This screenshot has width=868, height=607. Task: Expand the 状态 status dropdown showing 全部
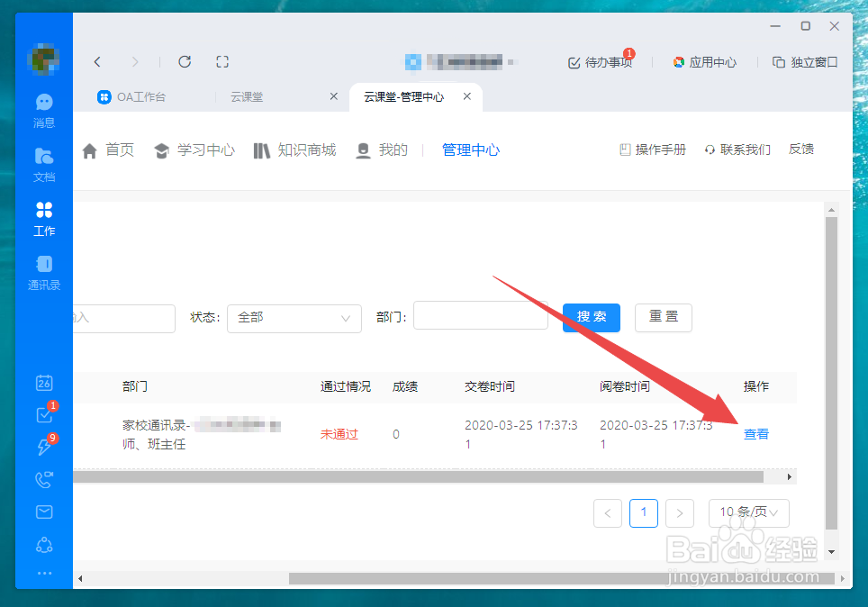(294, 318)
